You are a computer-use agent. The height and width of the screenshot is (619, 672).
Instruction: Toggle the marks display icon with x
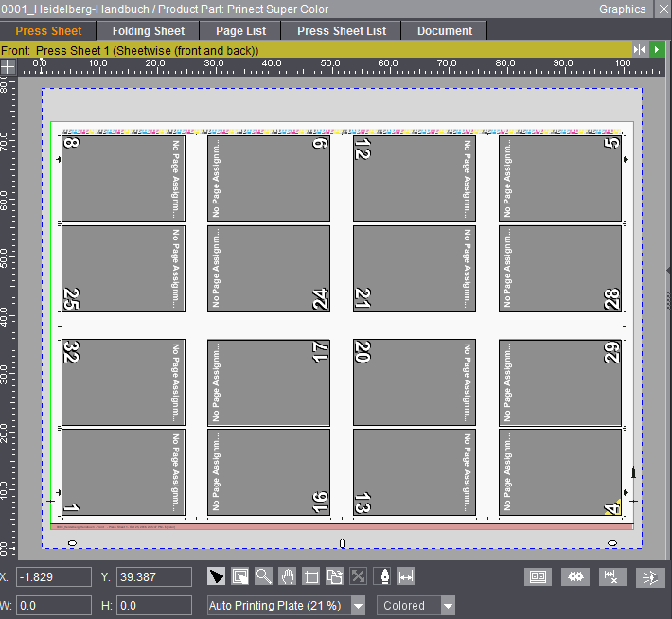611,576
